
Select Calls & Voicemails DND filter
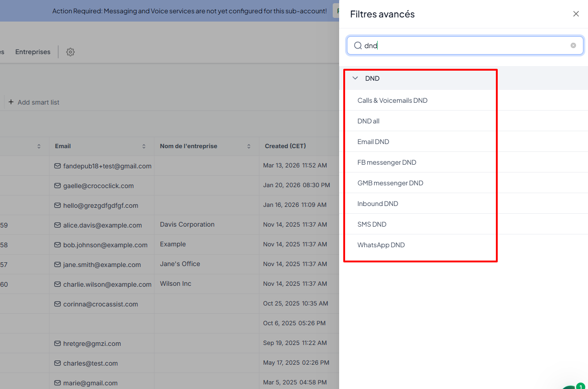[x=392, y=100]
